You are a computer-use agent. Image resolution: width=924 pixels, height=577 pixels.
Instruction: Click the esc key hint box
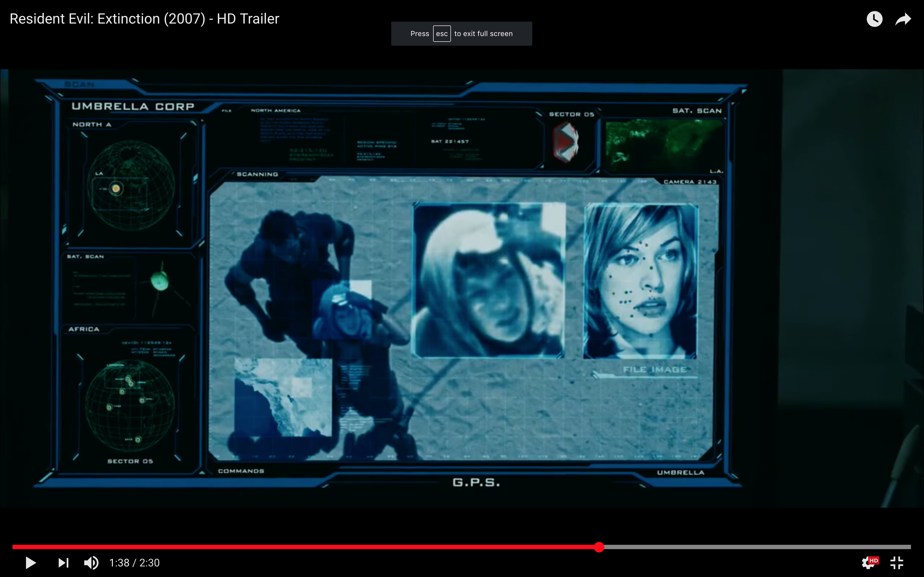tap(442, 34)
